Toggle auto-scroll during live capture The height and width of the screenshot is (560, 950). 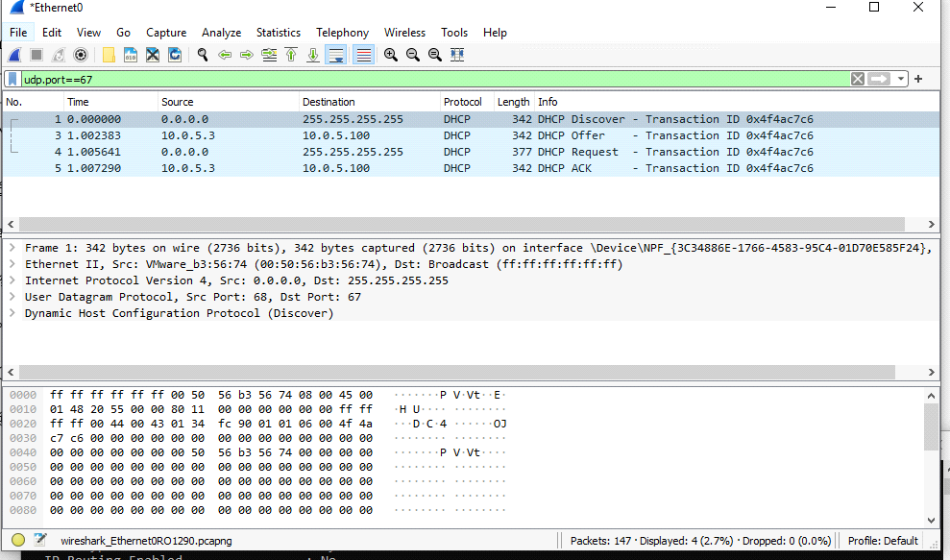[335, 55]
